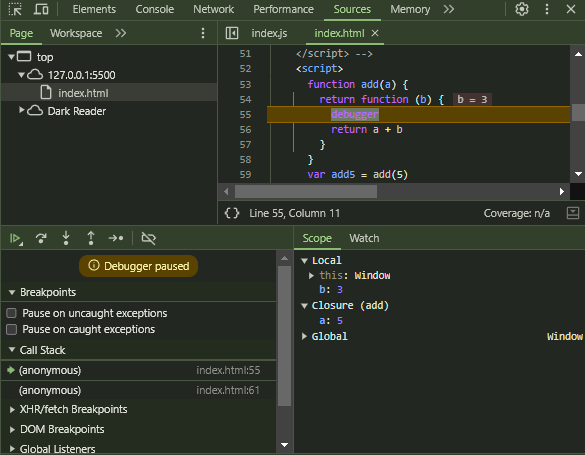Switch to the Network panel

213,9
